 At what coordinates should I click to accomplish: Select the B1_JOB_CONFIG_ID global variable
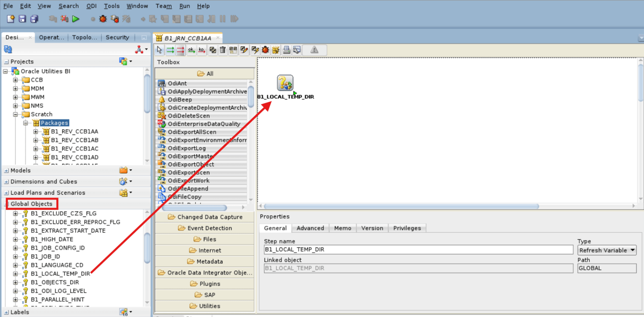tap(58, 248)
